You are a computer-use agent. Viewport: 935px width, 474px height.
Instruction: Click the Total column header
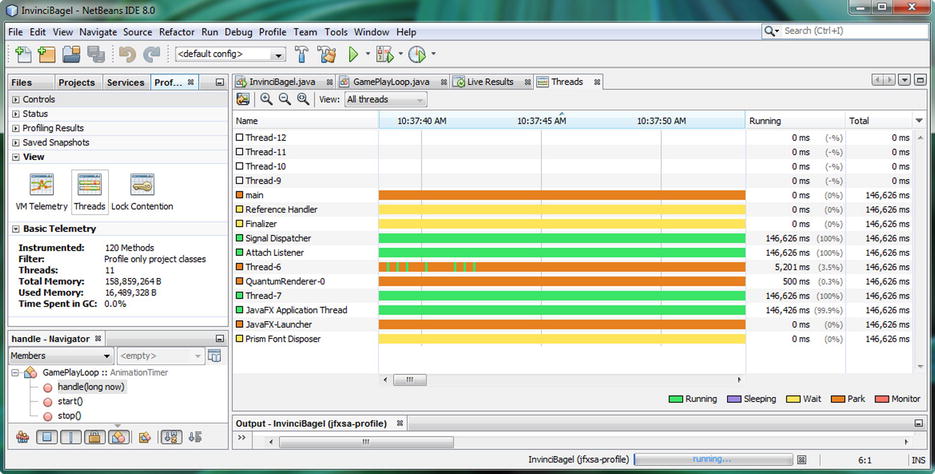879,120
